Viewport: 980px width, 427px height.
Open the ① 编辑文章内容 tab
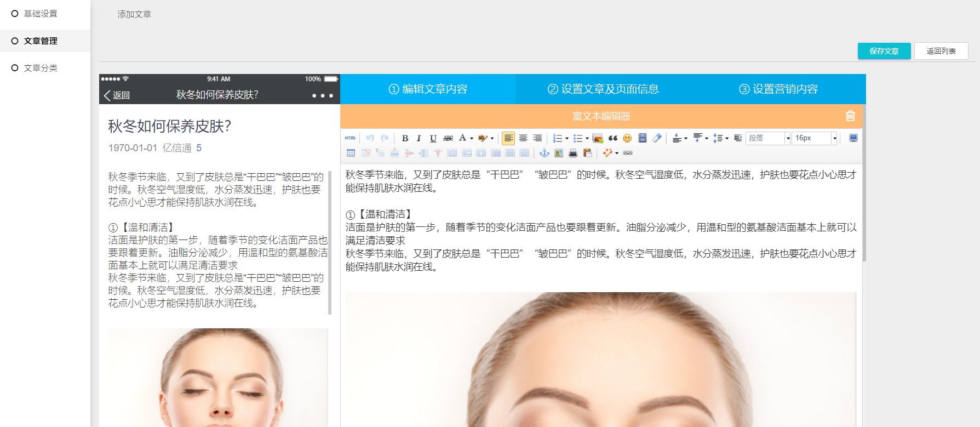click(428, 89)
